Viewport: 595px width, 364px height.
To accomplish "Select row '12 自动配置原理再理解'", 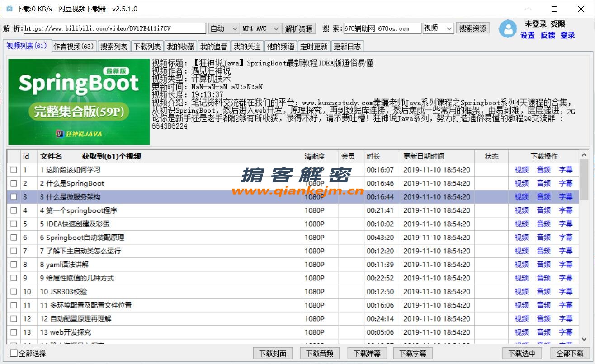I will click(293, 319).
